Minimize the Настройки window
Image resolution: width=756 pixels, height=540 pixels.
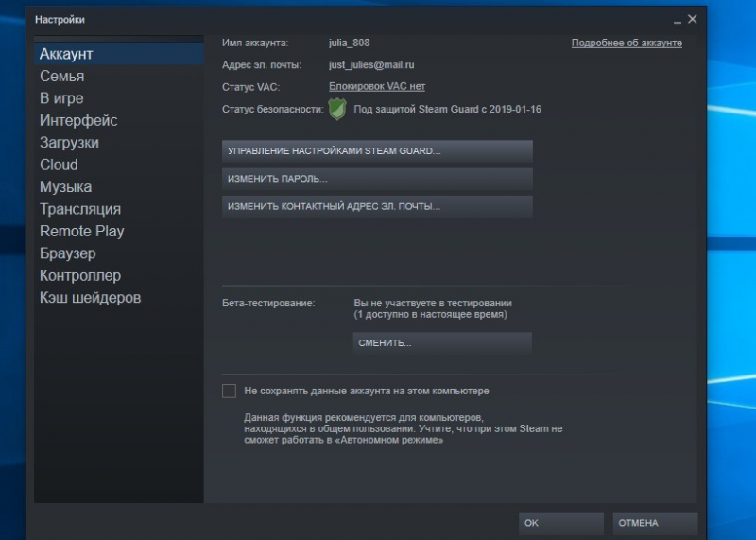pyautogui.click(x=678, y=21)
